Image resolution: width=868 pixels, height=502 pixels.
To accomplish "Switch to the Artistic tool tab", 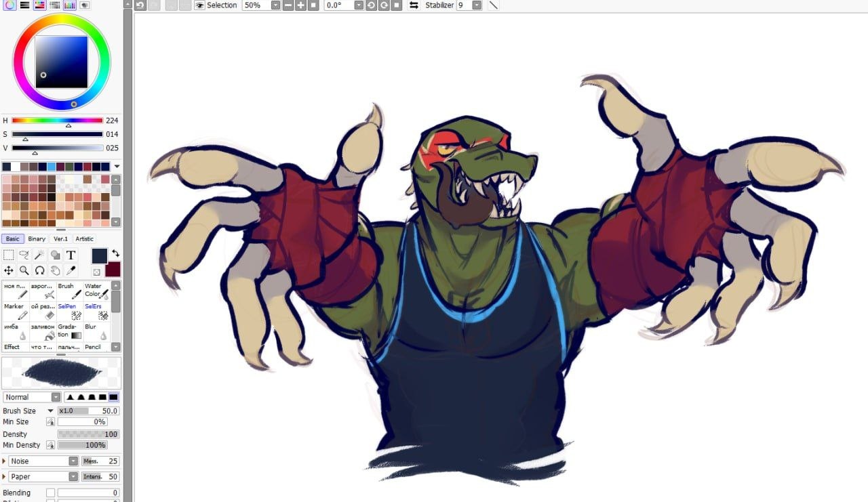I will [85, 238].
